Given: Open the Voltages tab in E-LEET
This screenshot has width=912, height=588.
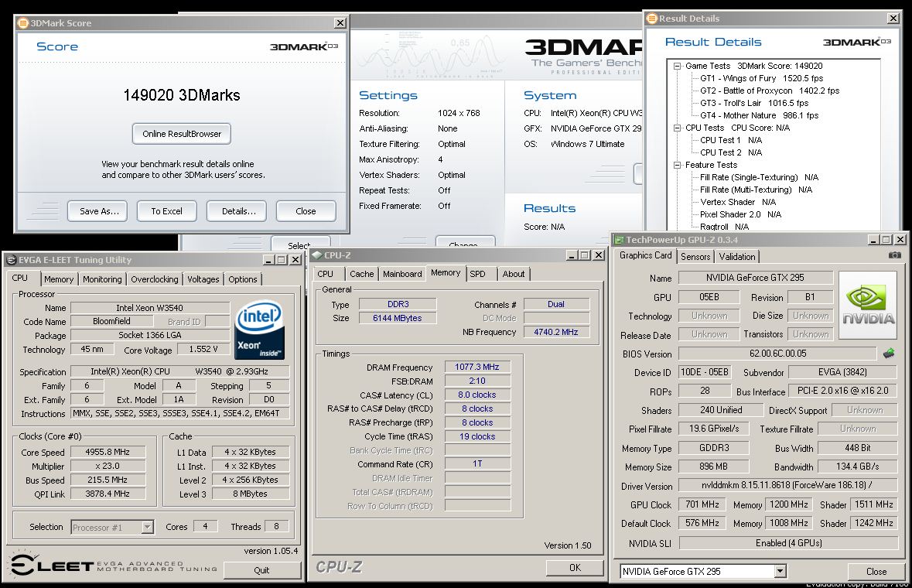Looking at the screenshot, I should (203, 279).
